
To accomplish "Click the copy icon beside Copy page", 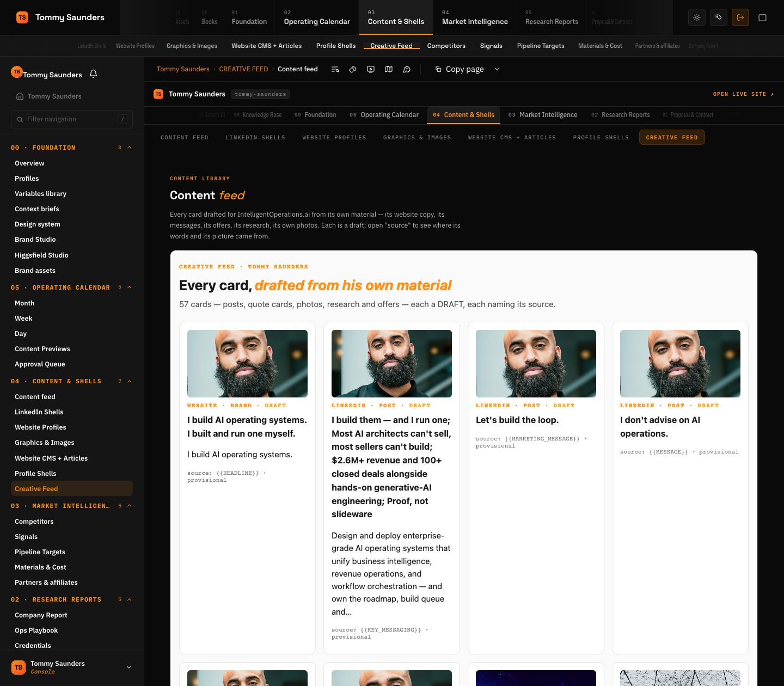I will (x=438, y=69).
